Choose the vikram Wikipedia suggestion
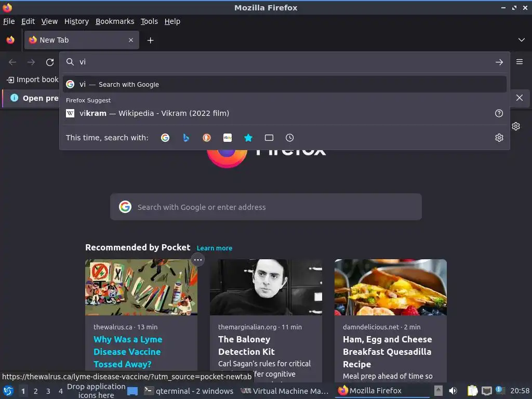 tap(284, 113)
